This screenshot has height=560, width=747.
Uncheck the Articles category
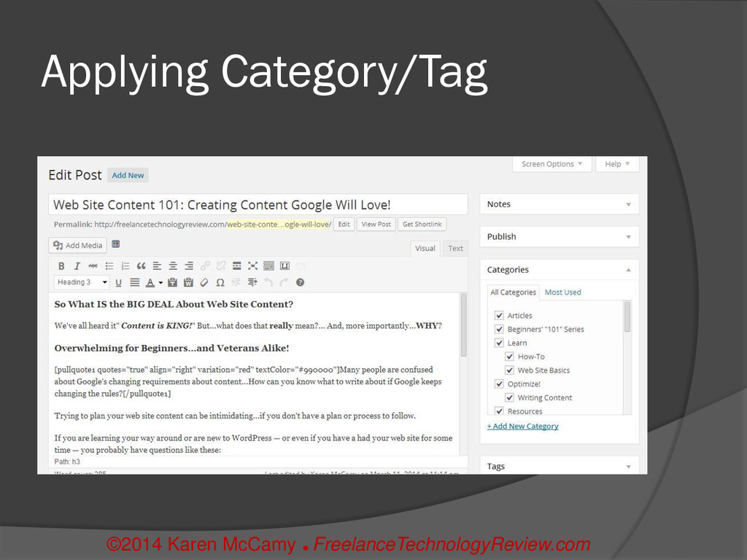click(x=499, y=315)
